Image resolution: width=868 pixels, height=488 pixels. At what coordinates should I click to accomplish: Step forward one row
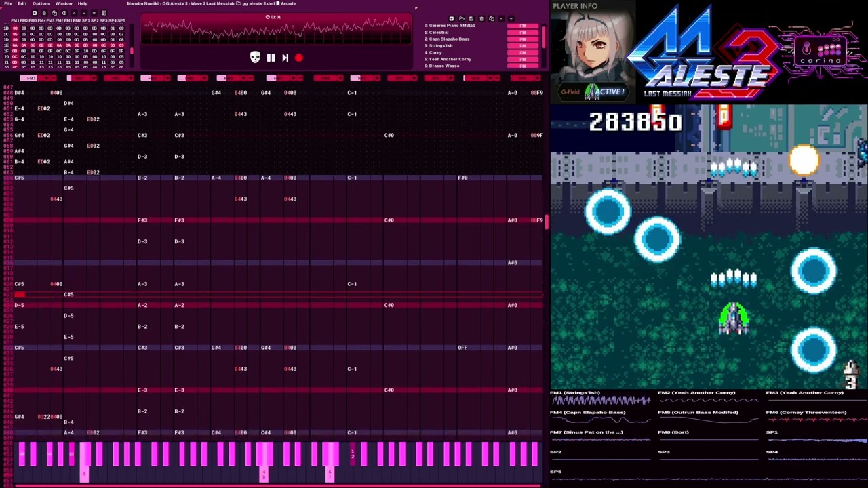coord(285,58)
